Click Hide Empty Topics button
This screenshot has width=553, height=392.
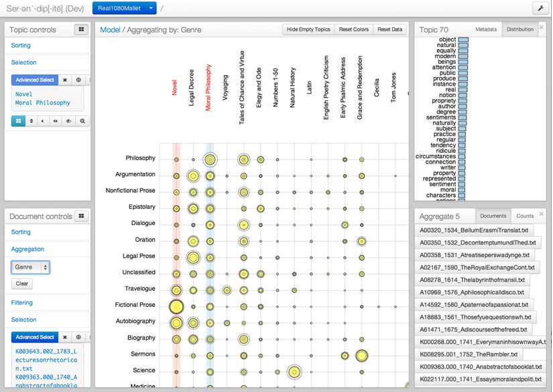pos(308,29)
